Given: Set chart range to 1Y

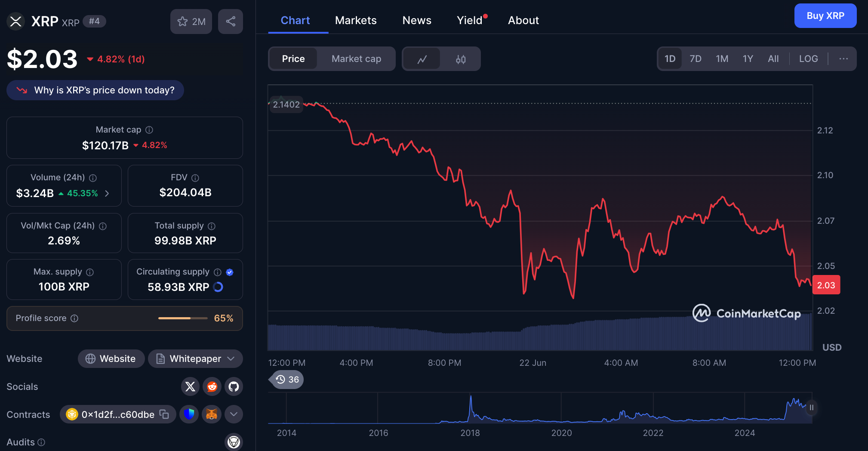Looking at the screenshot, I should [748, 59].
